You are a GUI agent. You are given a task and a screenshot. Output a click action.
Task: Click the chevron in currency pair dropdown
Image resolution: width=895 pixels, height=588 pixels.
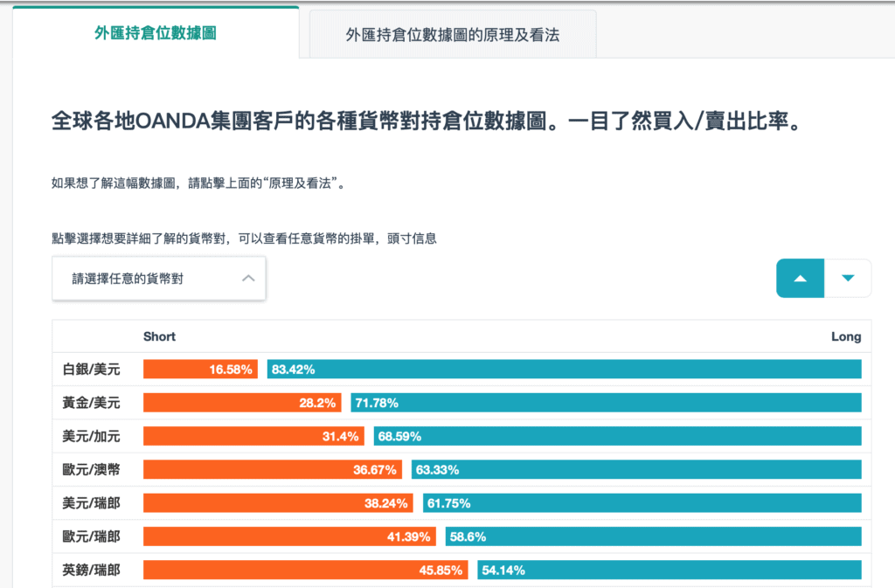pos(248,279)
